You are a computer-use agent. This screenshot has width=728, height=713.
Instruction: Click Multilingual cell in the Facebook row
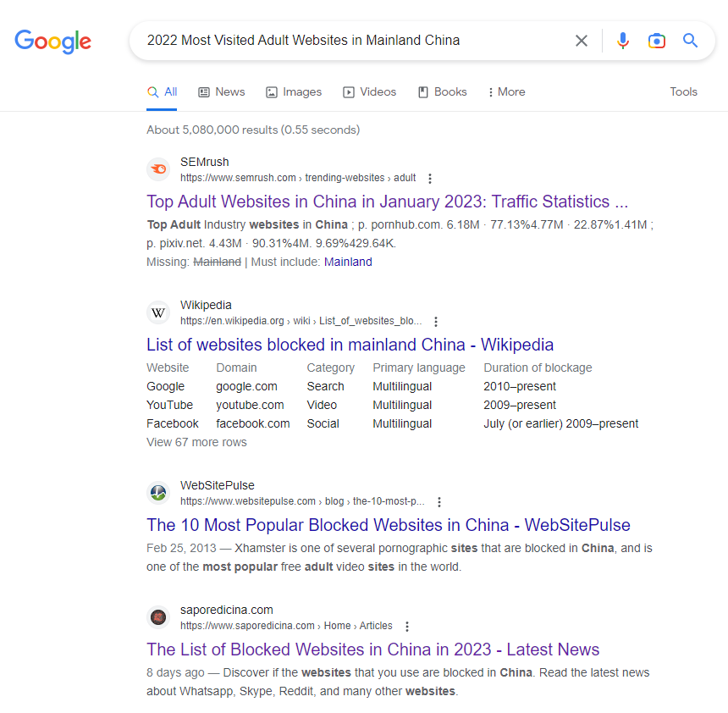click(x=402, y=423)
